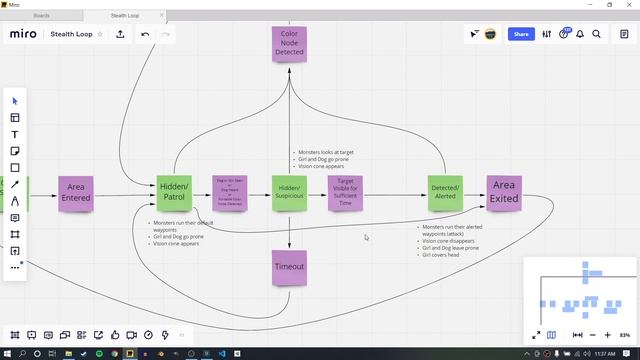Image resolution: width=640 pixels, height=360 pixels.
Task: Click the screen sharing icon in bottom toolbar
Action: pyautogui.click(x=98, y=335)
